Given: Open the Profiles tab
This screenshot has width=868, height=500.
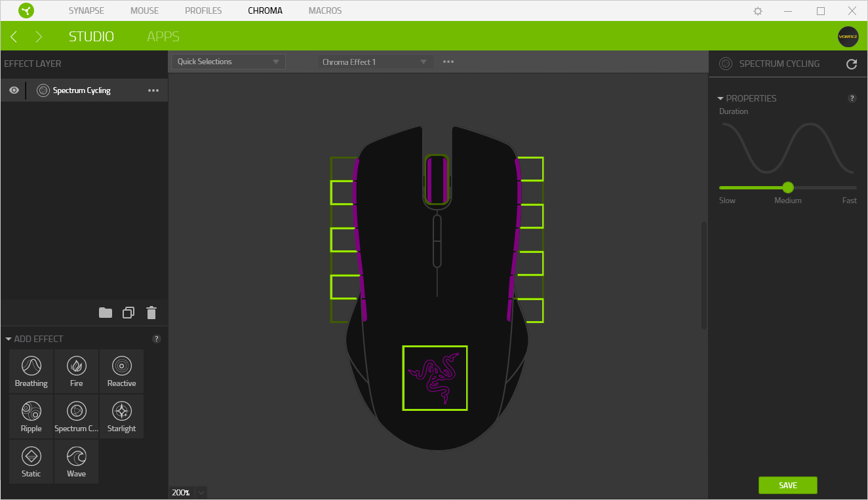Looking at the screenshot, I should [203, 10].
